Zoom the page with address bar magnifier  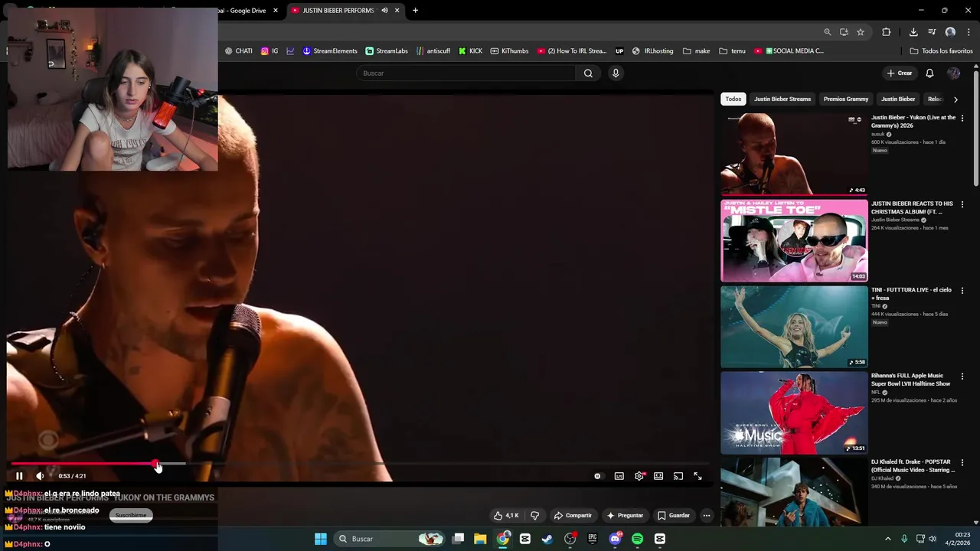pos(828,32)
